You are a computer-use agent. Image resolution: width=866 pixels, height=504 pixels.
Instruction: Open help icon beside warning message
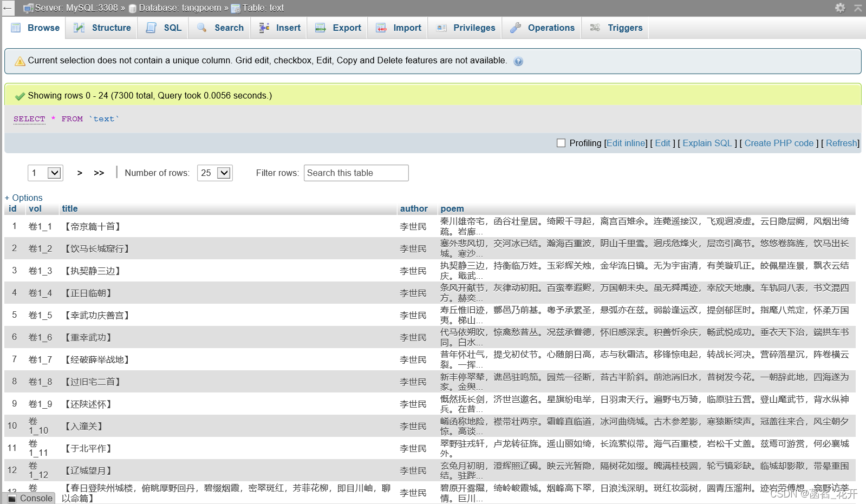tap(518, 61)
